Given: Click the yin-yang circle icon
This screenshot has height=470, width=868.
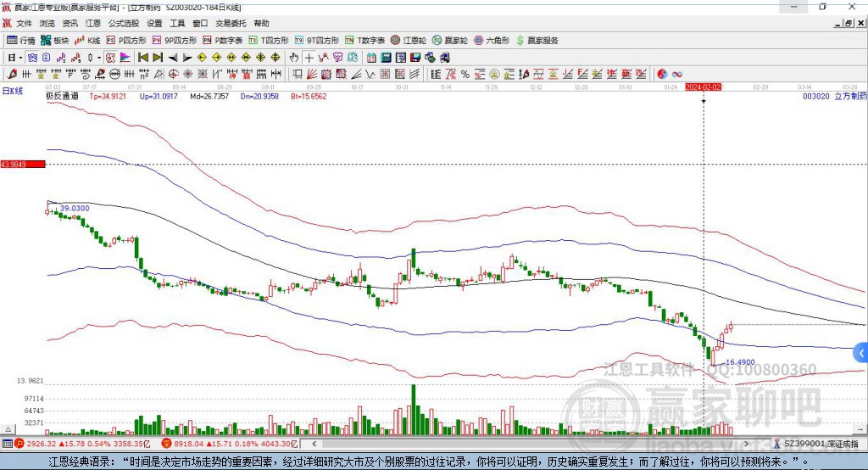Looking at the screenshot, I should pyautogui.click(x=662, y=74).
